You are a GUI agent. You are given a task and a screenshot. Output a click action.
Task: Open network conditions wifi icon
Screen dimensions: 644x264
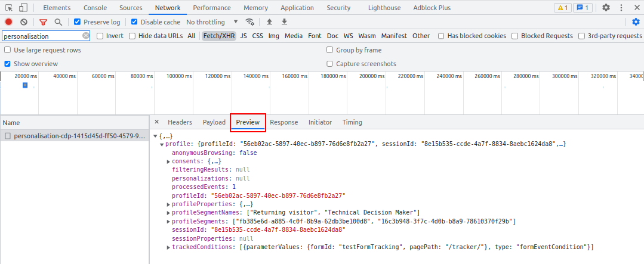click(249, 21)
